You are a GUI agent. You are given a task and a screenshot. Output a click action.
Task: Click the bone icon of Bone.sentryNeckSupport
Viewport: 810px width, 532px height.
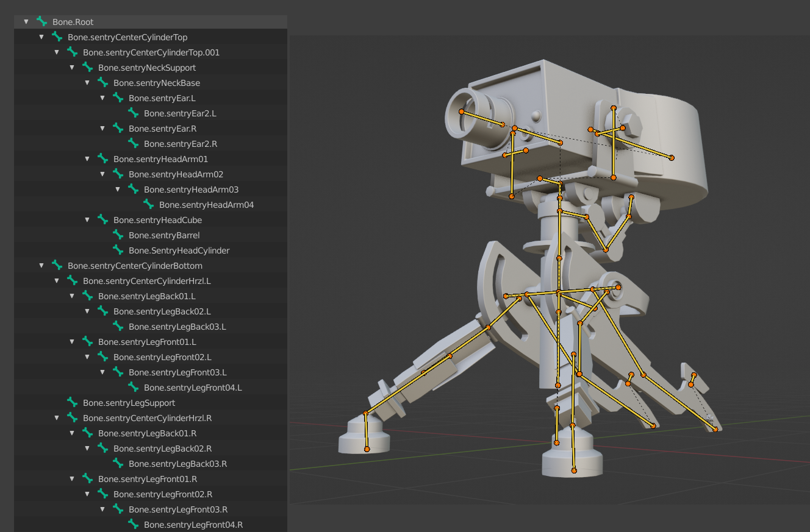click(x=87, y=67)
